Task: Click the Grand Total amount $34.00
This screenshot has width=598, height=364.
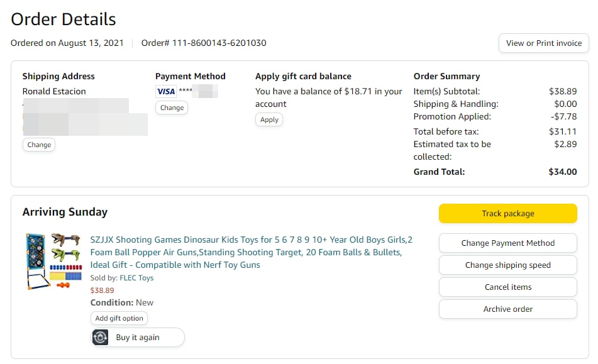Action: click(562, 172)
